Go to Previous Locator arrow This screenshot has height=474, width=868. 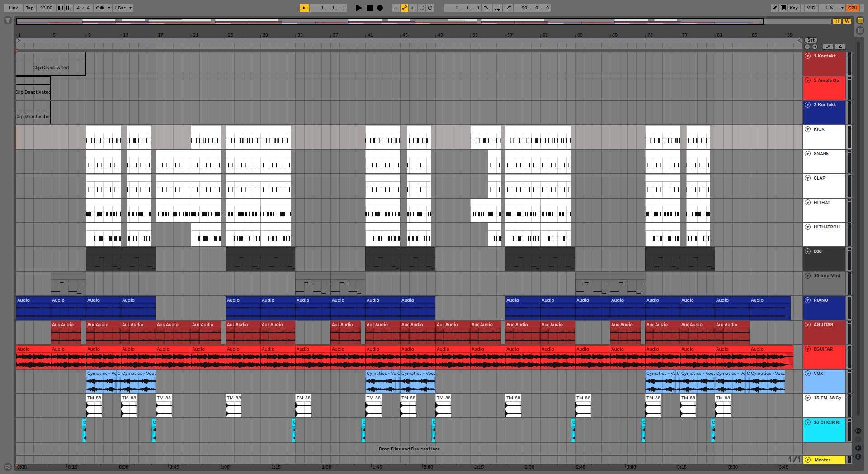(x=807, y=47)
